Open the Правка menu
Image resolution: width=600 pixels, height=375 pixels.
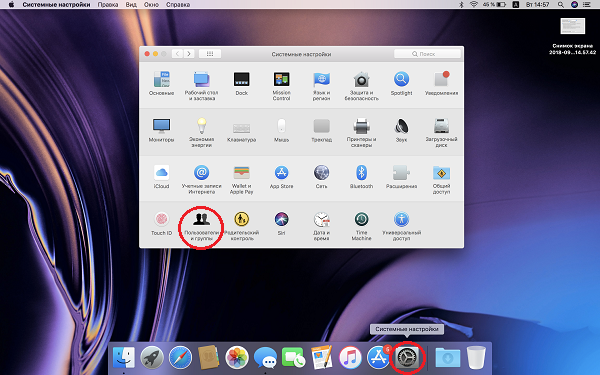(x=108, y=5)
